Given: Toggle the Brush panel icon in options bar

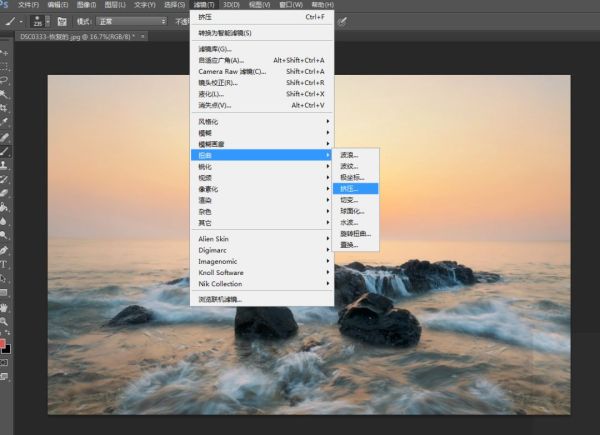Looking at the screenshot, I should 62,21.
